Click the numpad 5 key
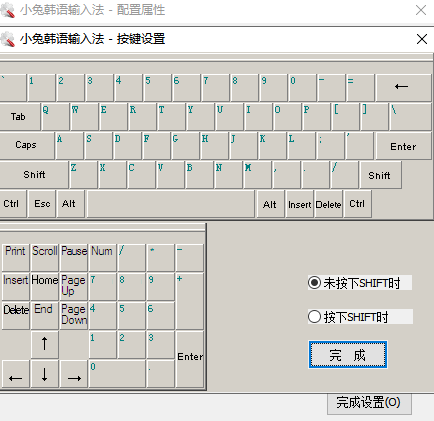Screen dimensions: 434x421 pos(132,315)
